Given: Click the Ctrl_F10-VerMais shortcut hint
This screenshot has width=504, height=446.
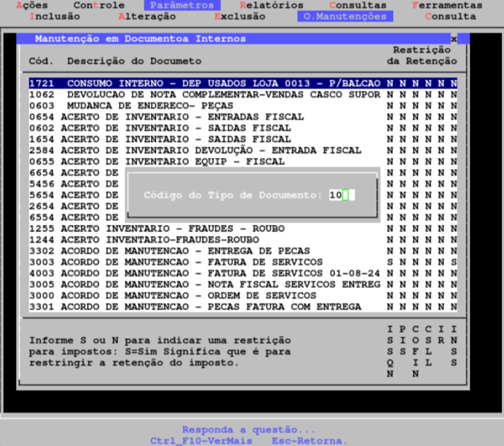Looking at the screenshot, I should point(201,440).
